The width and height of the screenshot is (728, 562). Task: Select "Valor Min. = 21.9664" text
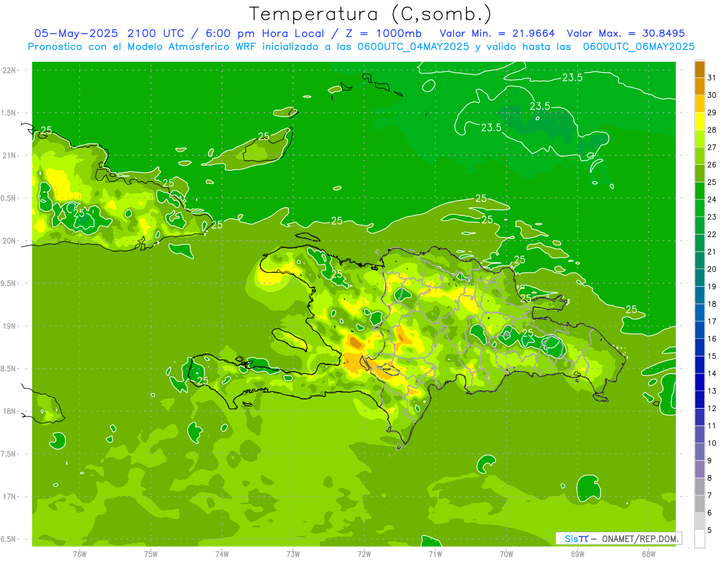[496, 33]
